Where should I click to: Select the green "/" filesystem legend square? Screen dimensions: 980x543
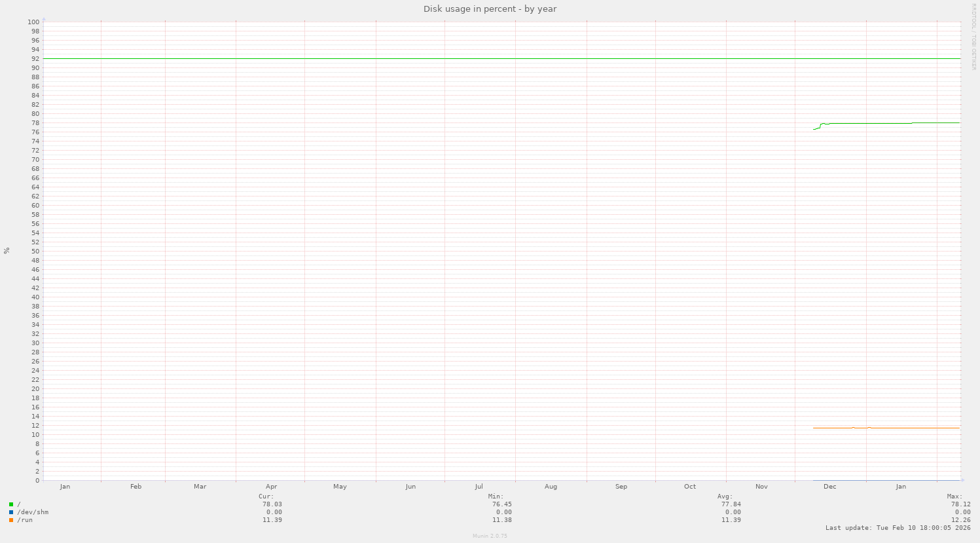(10, 504)
